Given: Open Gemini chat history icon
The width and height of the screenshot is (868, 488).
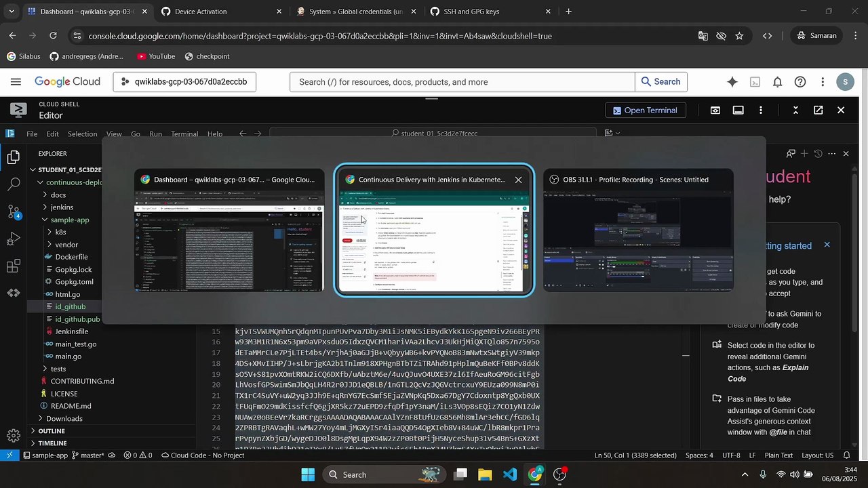Looking at the screenshot, I should pos(818,154).
